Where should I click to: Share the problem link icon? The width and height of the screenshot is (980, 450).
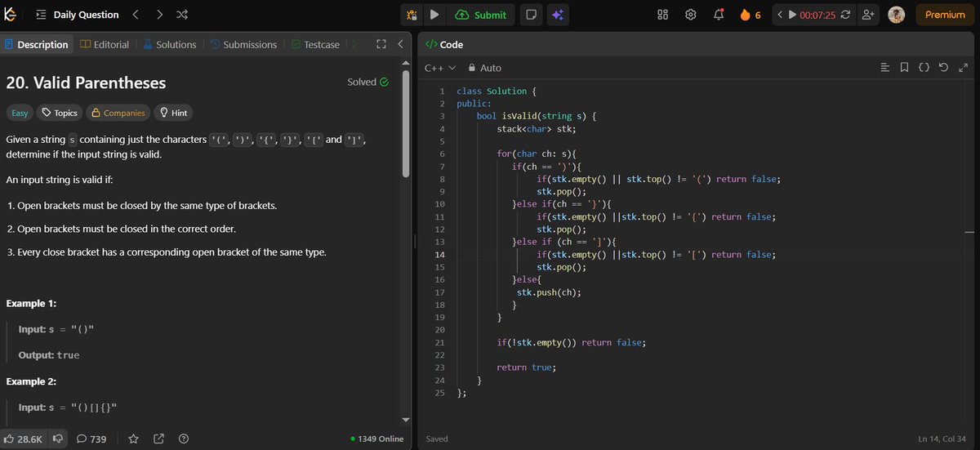(x=160, y=439)
